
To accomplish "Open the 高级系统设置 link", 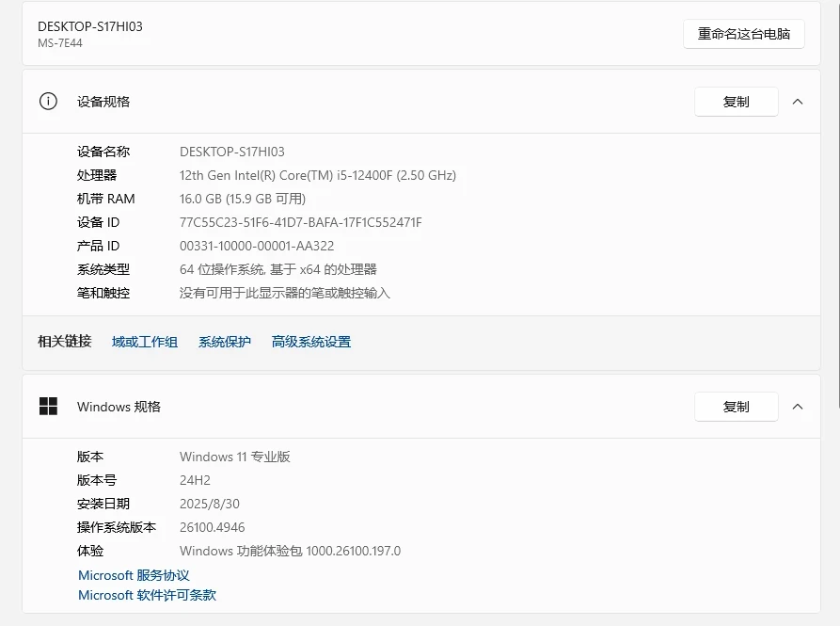I will [x=311, y=342].
